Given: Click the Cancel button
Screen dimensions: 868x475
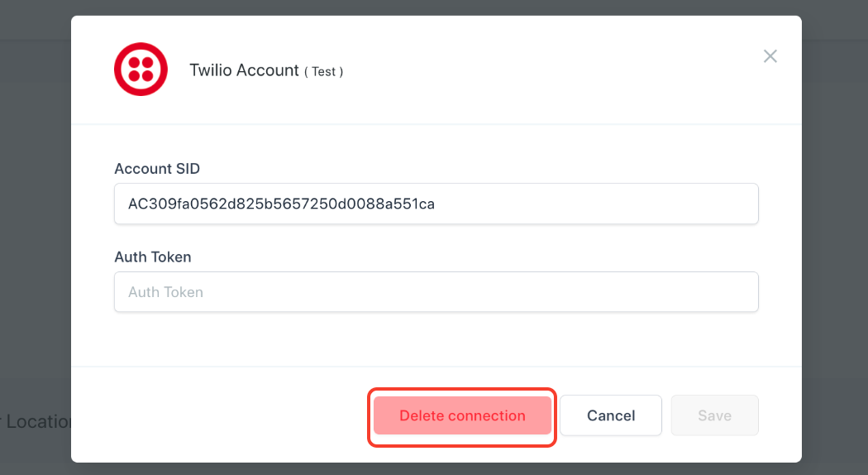Looking at the screenshot, I should 611,415.
